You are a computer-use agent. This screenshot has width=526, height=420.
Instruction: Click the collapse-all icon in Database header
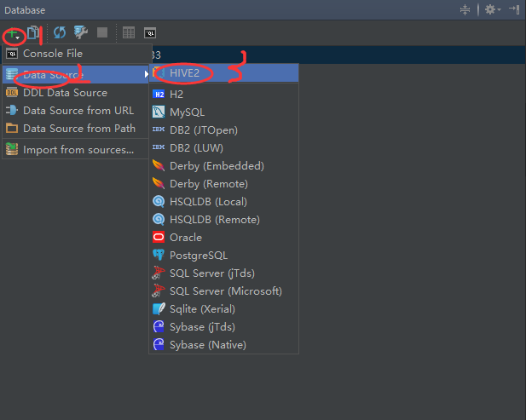[465, 9]
